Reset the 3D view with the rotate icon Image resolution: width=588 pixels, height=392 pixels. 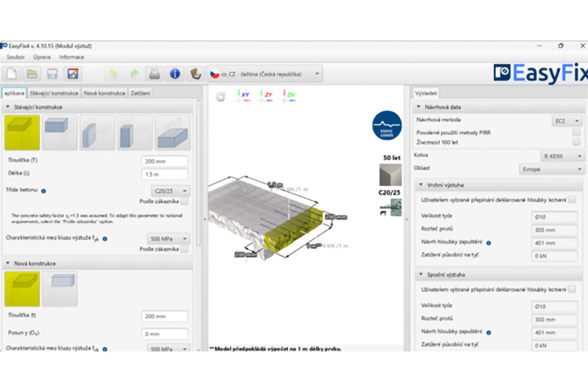pyautogui.click(x=221, y=97)
